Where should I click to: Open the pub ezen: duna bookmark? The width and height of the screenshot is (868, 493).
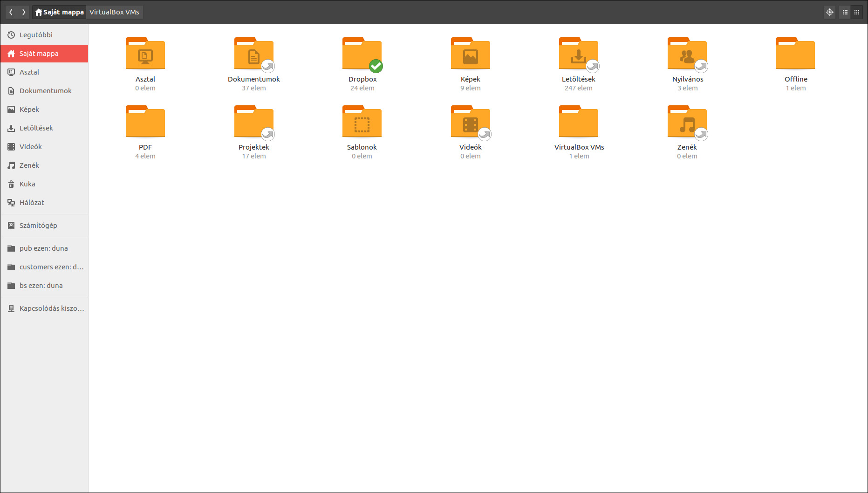44,248
